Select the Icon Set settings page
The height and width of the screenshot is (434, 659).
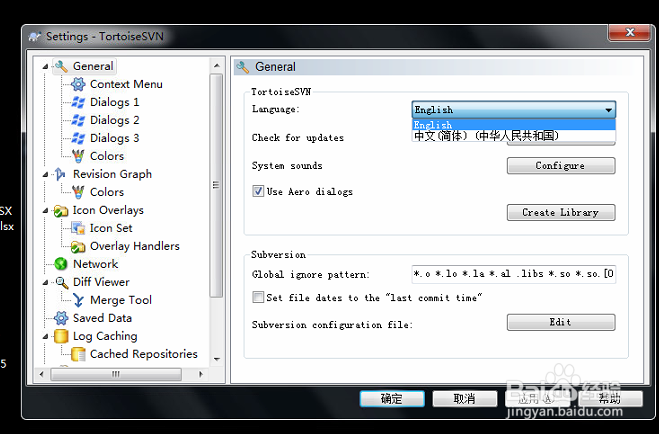[x=111, y=228]
